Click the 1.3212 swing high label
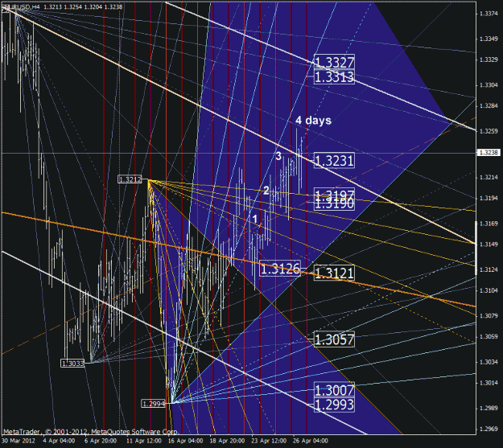 tap(130, 179)
